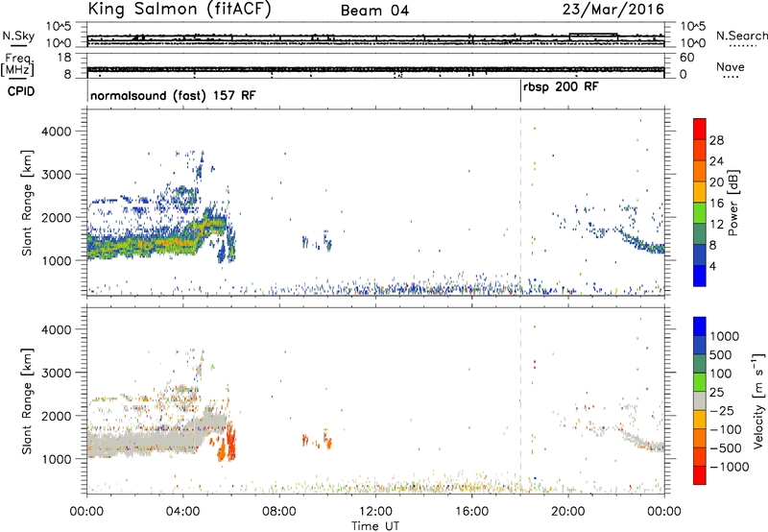Select the 'Freq. [MHz]' axis label
The image size is (768, 532).
17,64
